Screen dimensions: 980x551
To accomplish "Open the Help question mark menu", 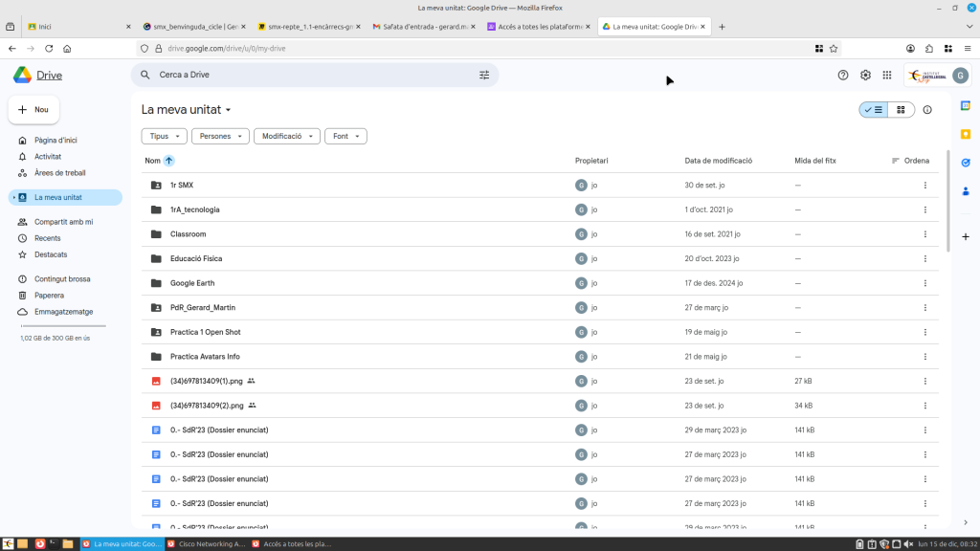I will 843,75.
